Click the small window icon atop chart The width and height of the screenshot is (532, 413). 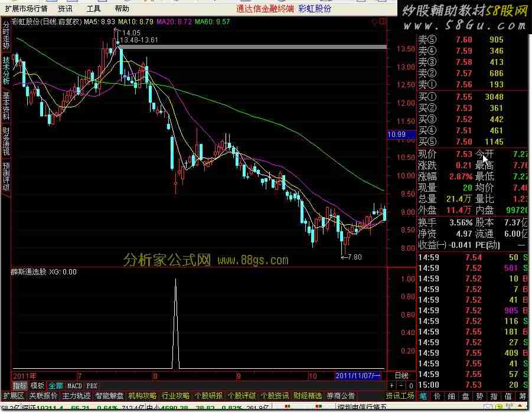coord(383,22)
